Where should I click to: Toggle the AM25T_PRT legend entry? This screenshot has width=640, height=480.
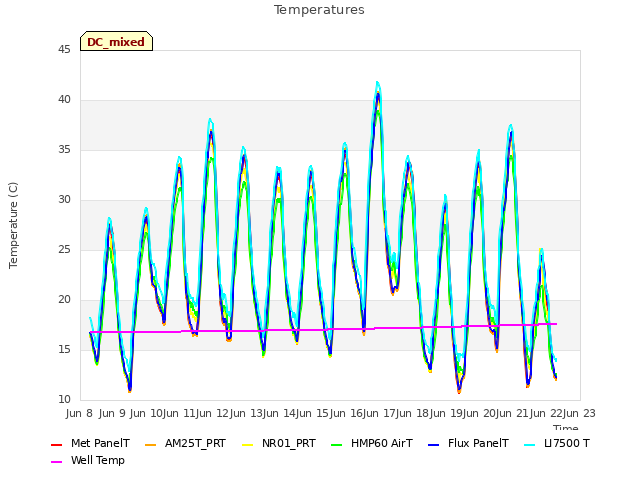[x=185, y=444]
